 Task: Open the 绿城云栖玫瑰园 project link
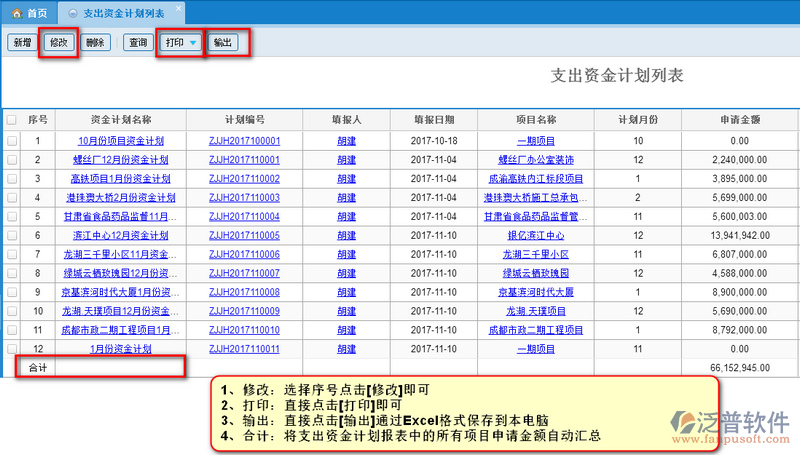click(x=536, y=273)
